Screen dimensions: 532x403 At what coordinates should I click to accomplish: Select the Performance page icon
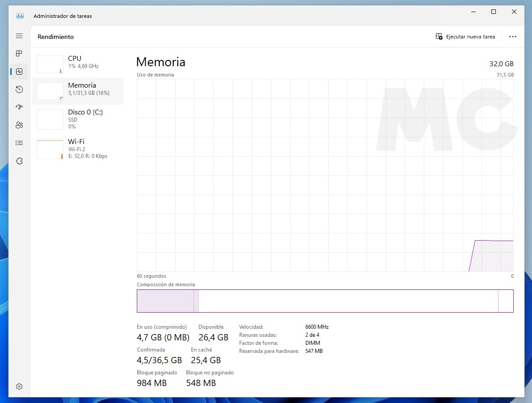(19, 72)
